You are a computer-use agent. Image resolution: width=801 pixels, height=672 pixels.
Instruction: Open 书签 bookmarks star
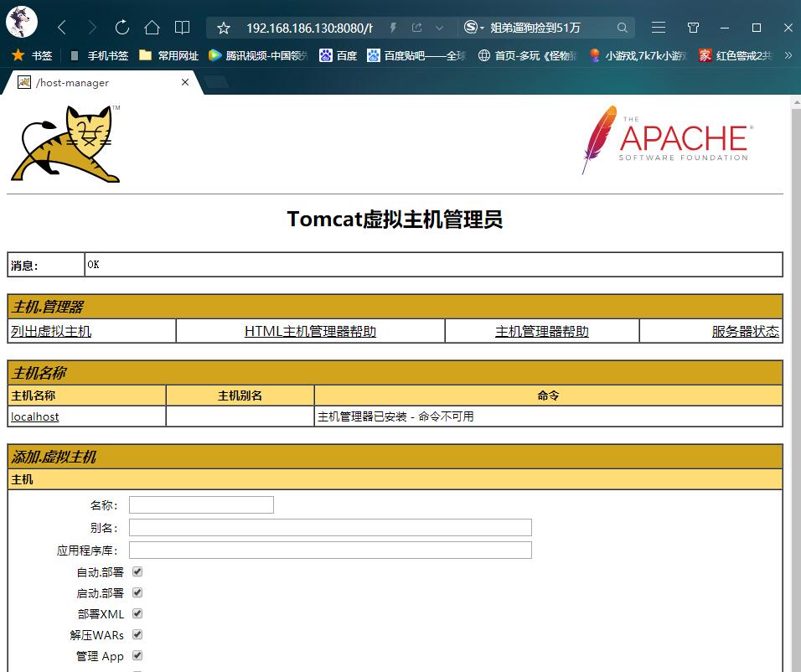coord(32,55)
